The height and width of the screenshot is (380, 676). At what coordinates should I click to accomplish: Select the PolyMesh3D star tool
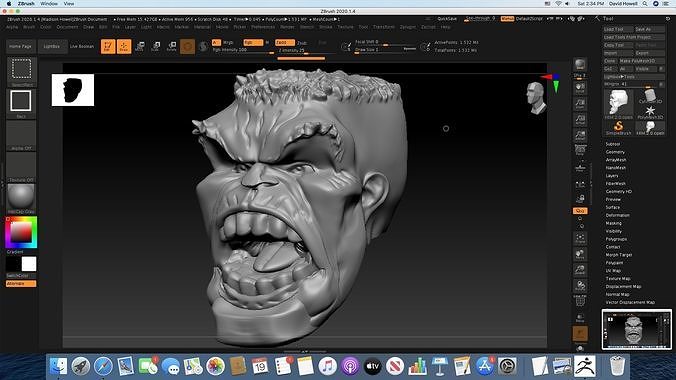[x=650, y=113]
